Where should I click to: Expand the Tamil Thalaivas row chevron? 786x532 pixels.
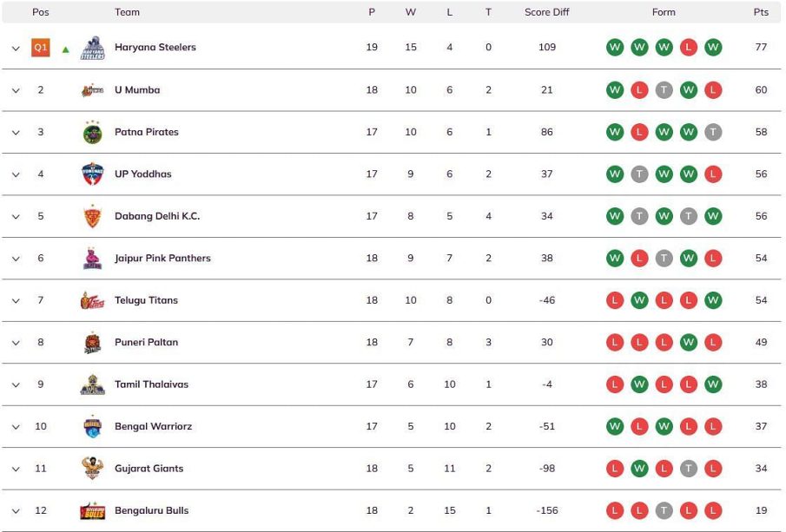16,385
